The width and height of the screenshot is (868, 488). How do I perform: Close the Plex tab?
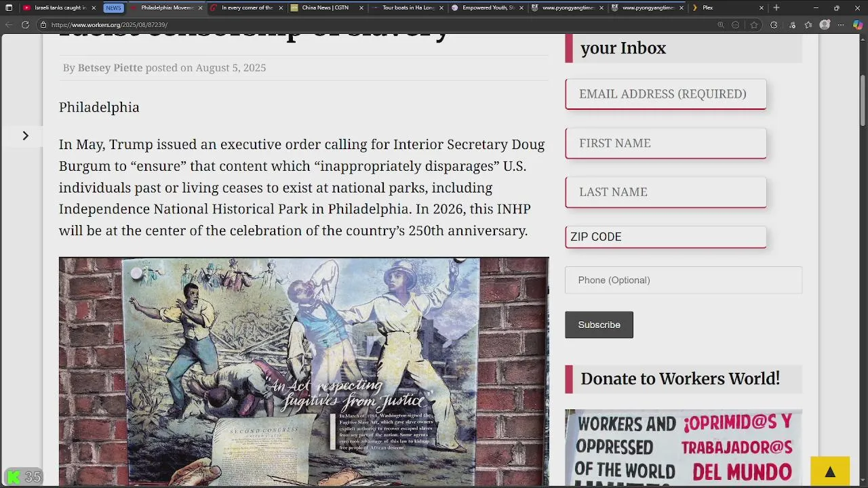(x=762, y=7)
